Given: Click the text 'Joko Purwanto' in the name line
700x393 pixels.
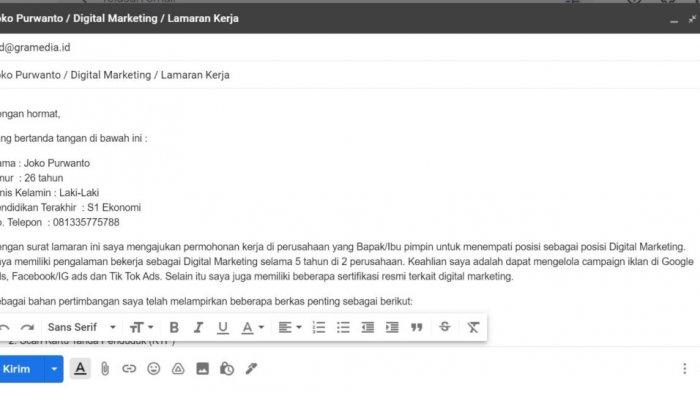Looking at the screenshot, I should pos(57,163).
